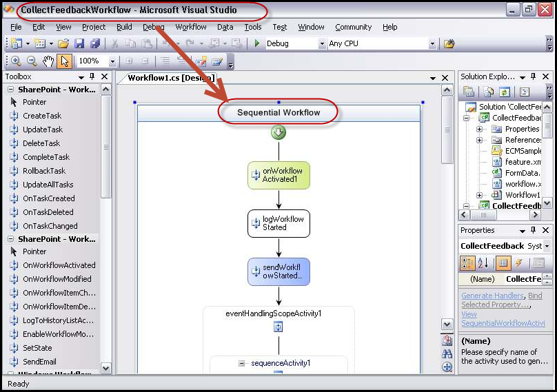
Task: Click the Refresh icon in Solution Explorer
Action: coord(505,92)
